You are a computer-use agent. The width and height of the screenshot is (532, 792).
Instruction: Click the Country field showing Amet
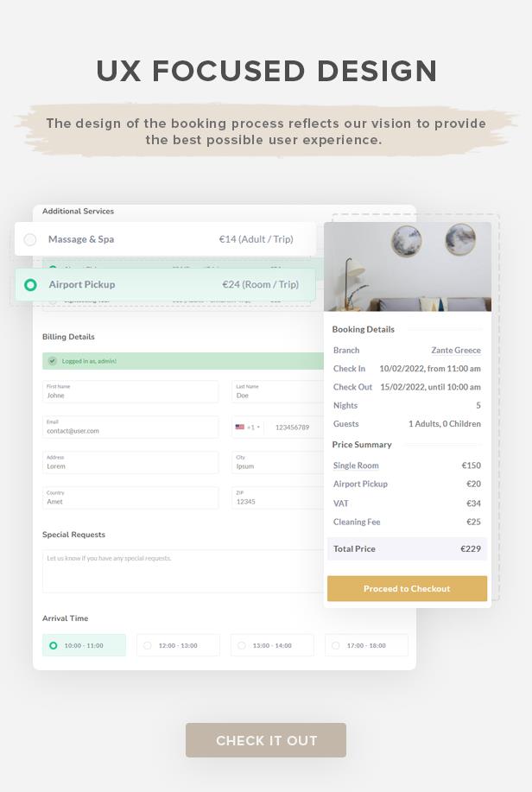point(130,498)
